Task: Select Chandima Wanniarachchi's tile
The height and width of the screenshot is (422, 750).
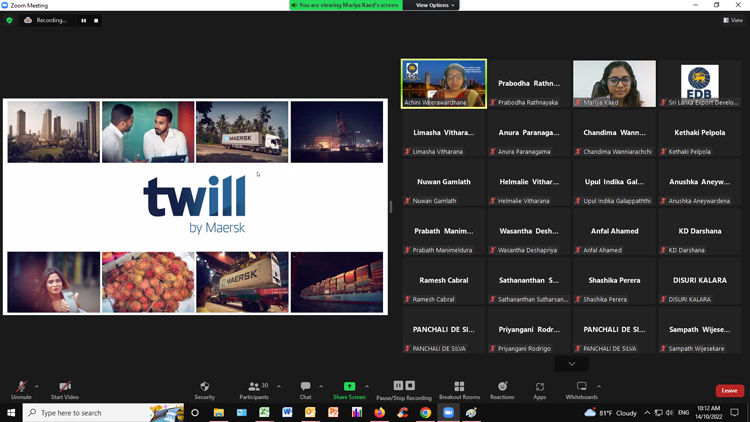Action: coord(614,133)
